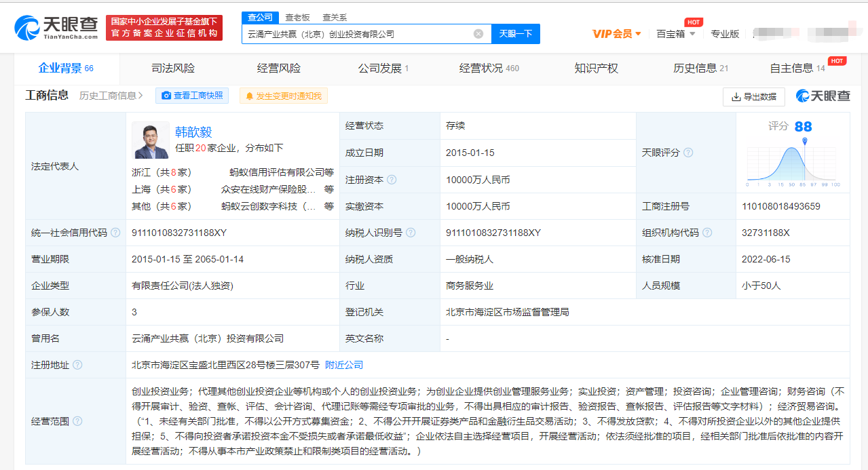This screenshot has height=470, width=868.
Task: Clear the search box with the X icon
Action: pos(478,34)
